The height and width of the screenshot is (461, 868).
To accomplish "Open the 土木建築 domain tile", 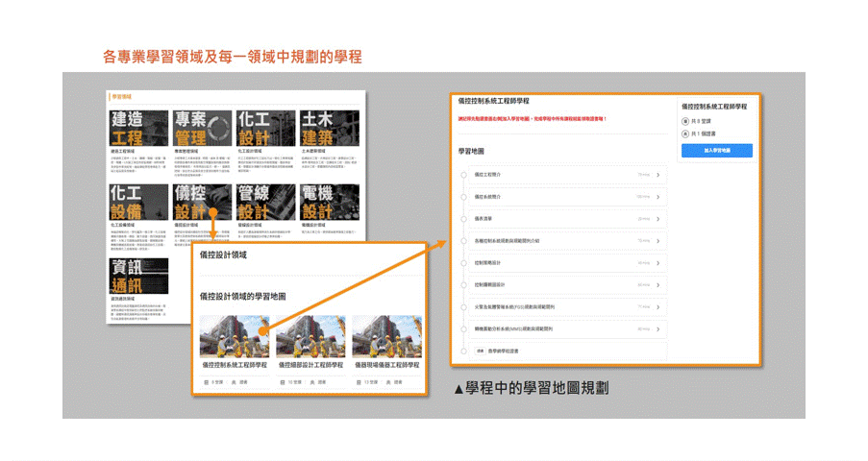I will click(x=330, y=129).
